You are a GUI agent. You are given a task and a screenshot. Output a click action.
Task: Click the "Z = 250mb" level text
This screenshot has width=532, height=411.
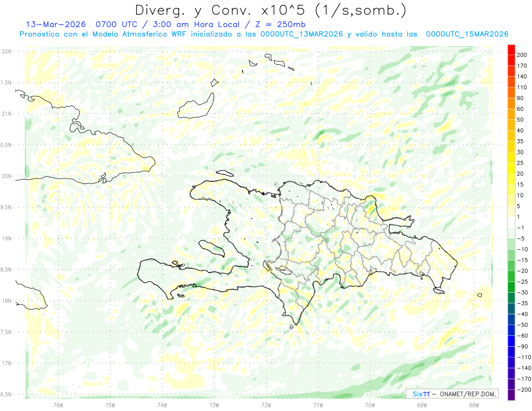click(x=282, y=24)
